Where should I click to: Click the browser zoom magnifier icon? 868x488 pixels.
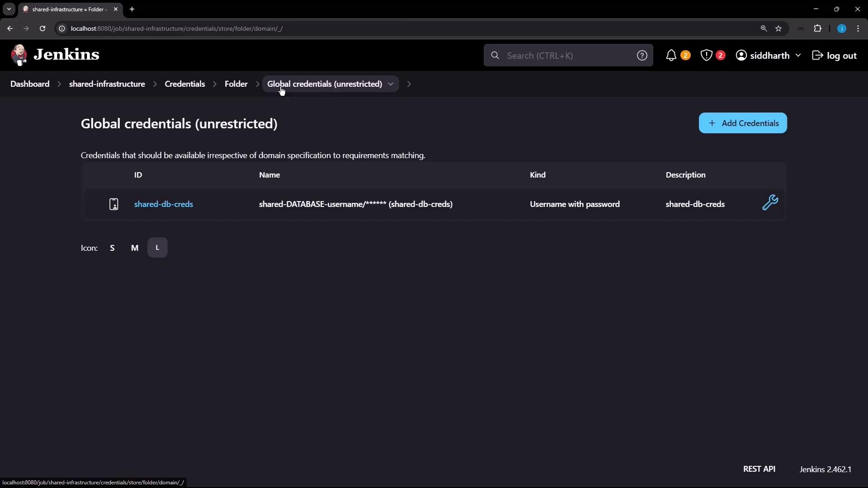click(x=764, y=28)
